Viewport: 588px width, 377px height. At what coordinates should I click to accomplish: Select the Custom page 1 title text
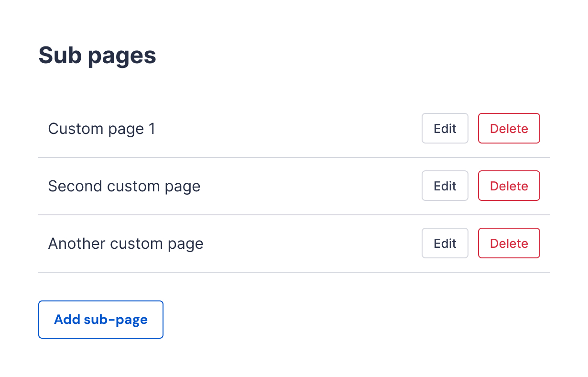tap(101, 128)
